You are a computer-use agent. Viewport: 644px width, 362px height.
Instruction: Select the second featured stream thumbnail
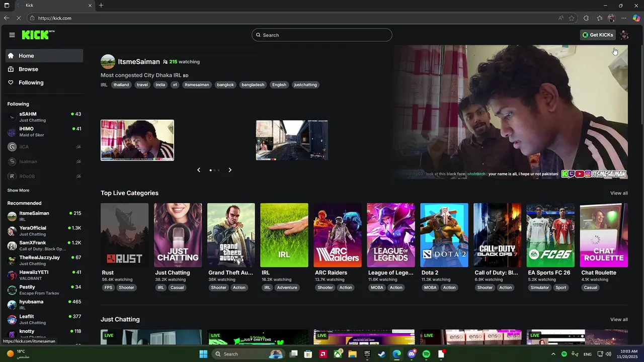[292, 140]
